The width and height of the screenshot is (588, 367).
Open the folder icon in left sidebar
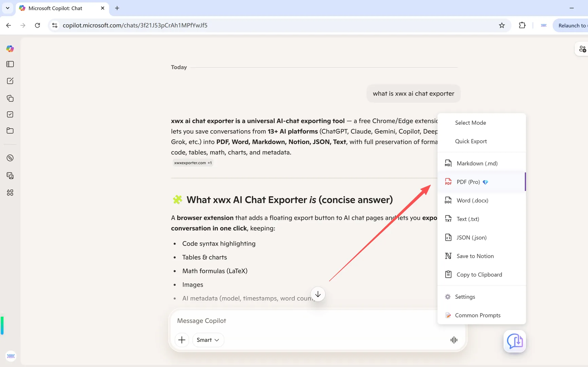pyautogui.click(x=10, y=130)
